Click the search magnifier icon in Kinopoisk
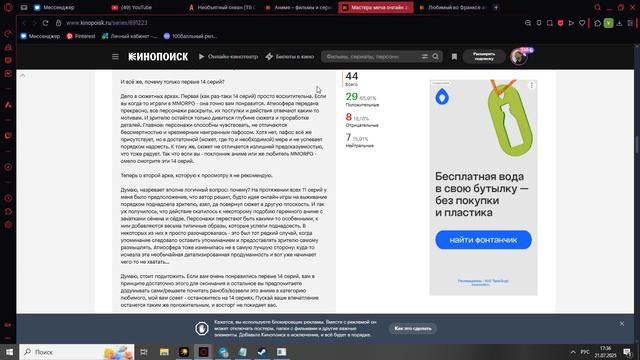Image resolution: width=640 pixels, height=360 pixels. [x=436, y=57]
